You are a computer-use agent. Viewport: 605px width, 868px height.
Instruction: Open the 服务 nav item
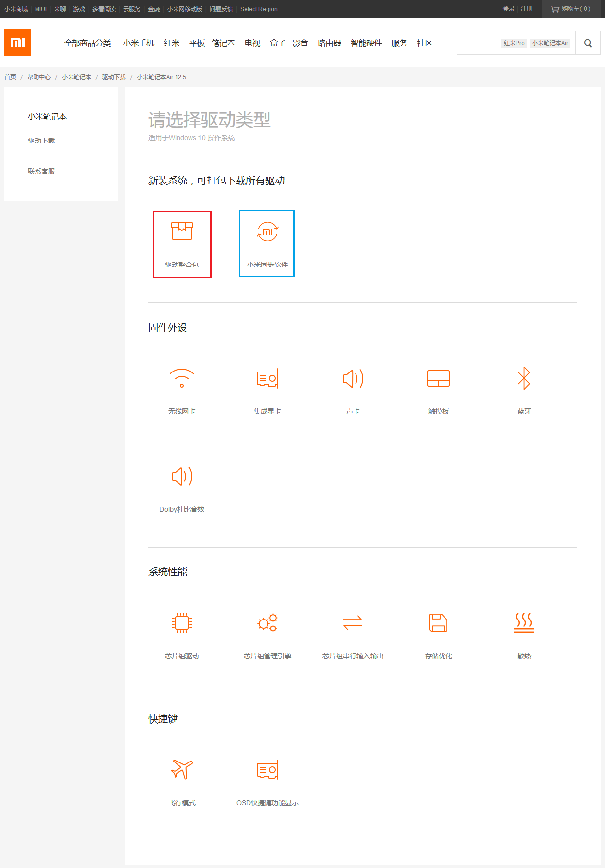pos(399,43)
